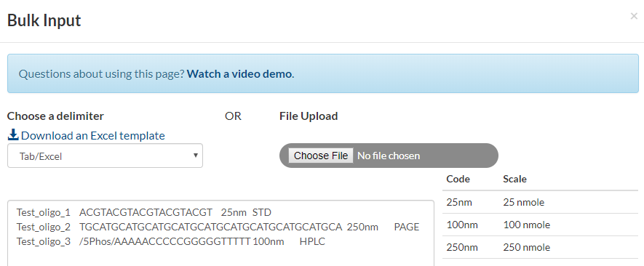The width and height of the screenshot is (644, 266).
Task: Click the delimiter dropdown arrow
Action: pyautogui.click(x=196, y=156)
